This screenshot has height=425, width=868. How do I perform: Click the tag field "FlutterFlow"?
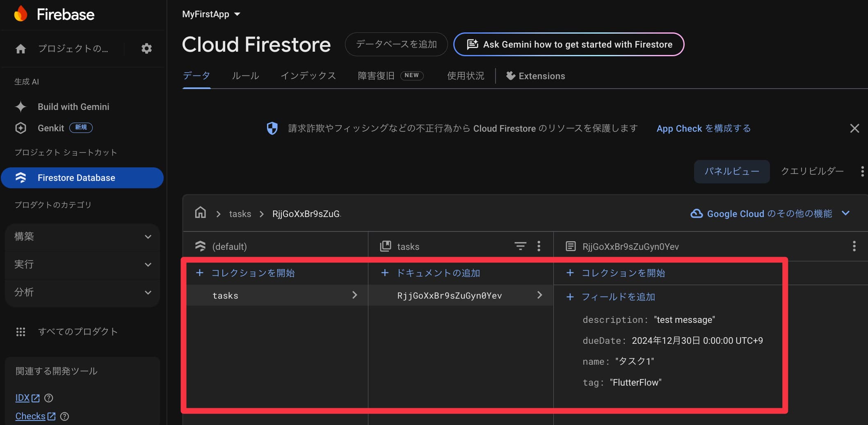(622, 382)
